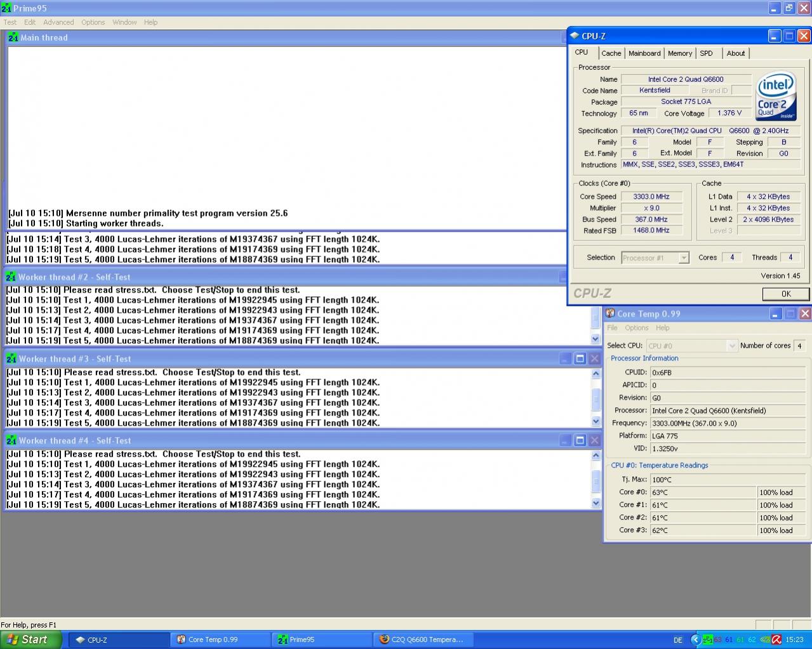Open the C2Q Q6600 Firefox taskbar button
812x649 pixels.
point(424,639)
